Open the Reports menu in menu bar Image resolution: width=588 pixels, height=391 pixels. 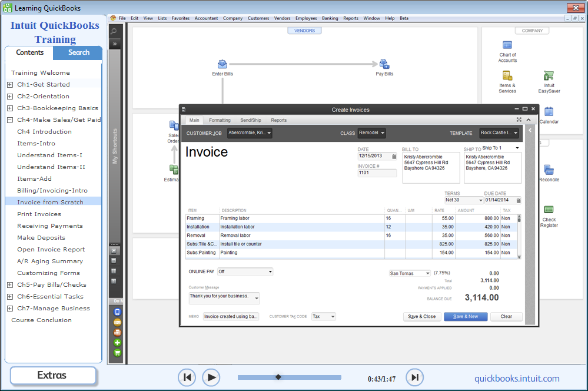click(x=351, y=18)
